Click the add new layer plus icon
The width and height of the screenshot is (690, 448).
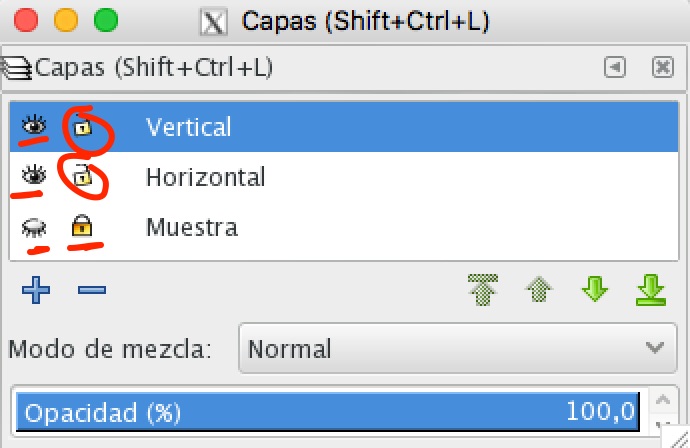(36, 291)
